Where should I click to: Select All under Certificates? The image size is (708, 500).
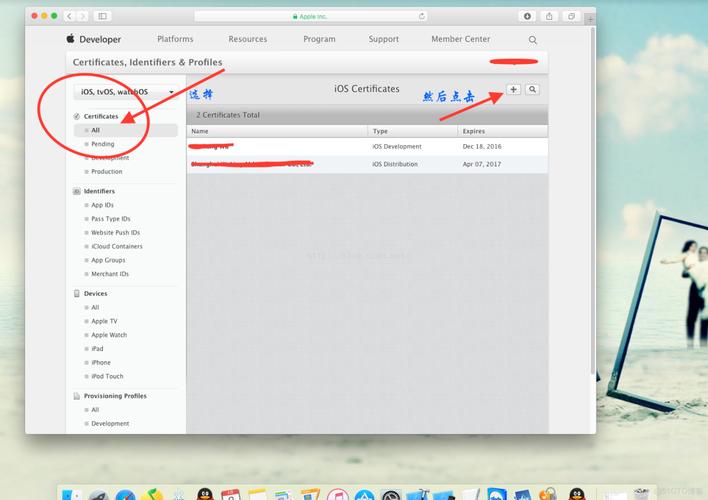(126, 131)
